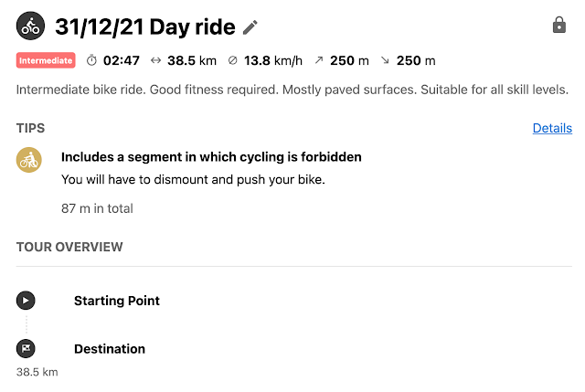
Task: Click the Starting Point play icon
Action: pyautogui.click(x=27, y=300)
